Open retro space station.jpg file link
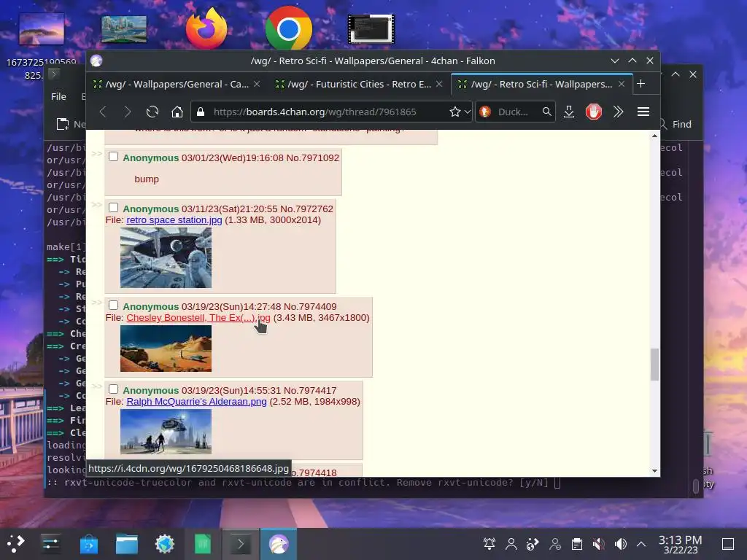This screenshot has height=560, width=747. [x=174, y=220]
